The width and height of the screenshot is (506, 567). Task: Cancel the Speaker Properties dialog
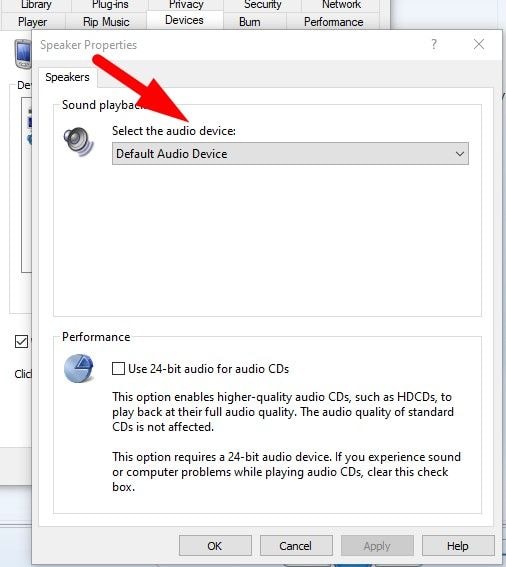[296, 546]
